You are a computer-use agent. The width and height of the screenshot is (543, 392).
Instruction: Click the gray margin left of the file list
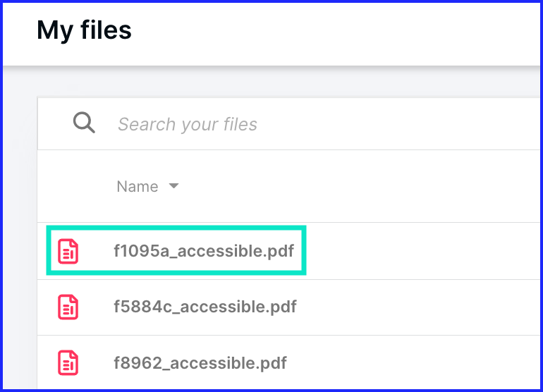pos(20,243)
